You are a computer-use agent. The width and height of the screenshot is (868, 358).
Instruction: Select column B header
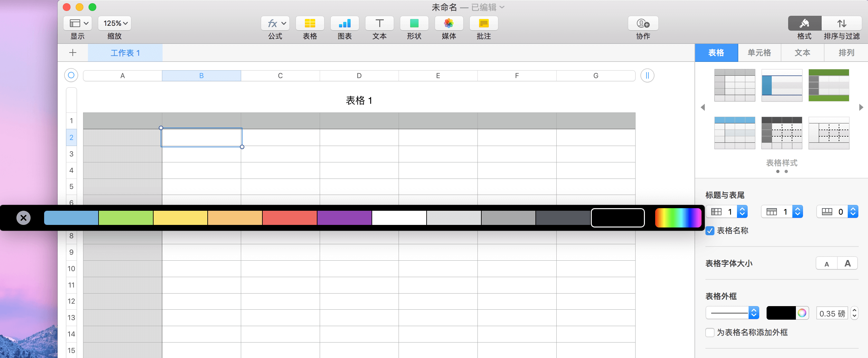201,75
